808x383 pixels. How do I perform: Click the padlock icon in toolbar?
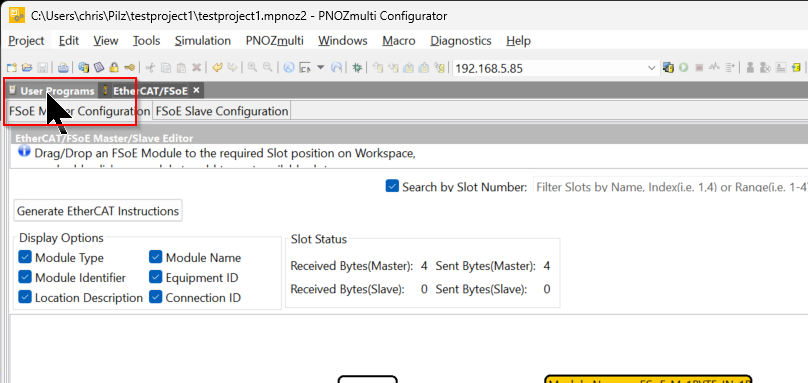coord(114,68)
